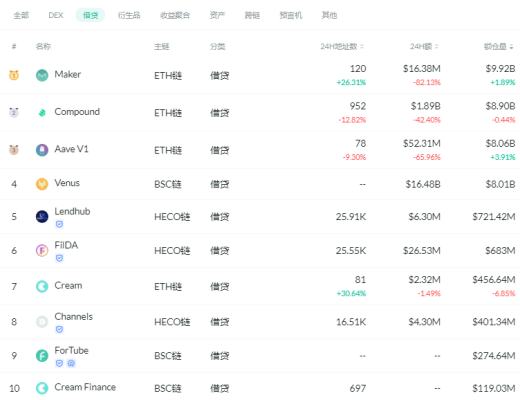The width and height of the screenshot is (520, 400).
Task: Click ForTube's $274.64M locked value
Action: pyautogui.click(x=494, y=356)
